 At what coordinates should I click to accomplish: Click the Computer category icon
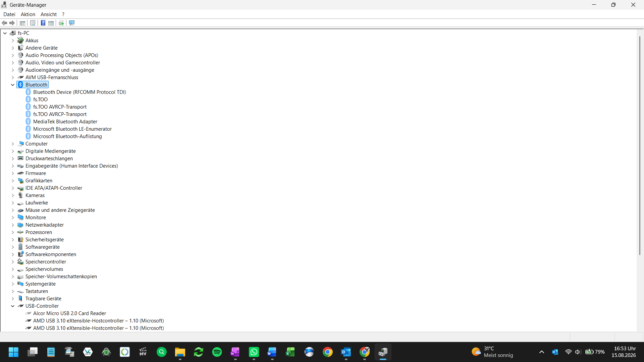pyautogui.click(x=20, y=143)
